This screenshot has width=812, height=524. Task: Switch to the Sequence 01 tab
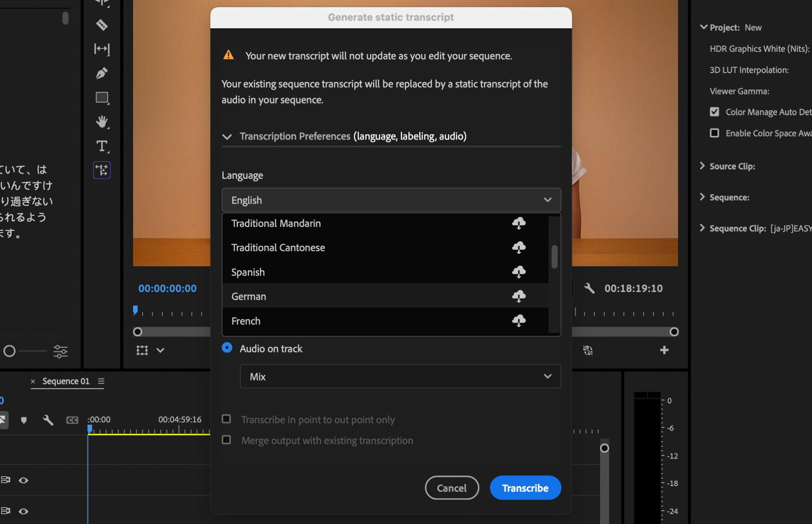click(x=66, y=381)
